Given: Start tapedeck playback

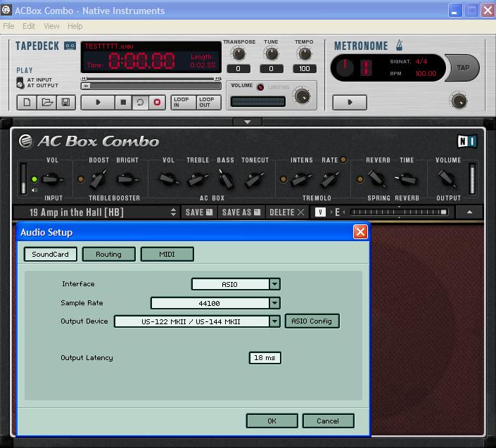Looking at the screenshot, I should (x=98, y=103).
